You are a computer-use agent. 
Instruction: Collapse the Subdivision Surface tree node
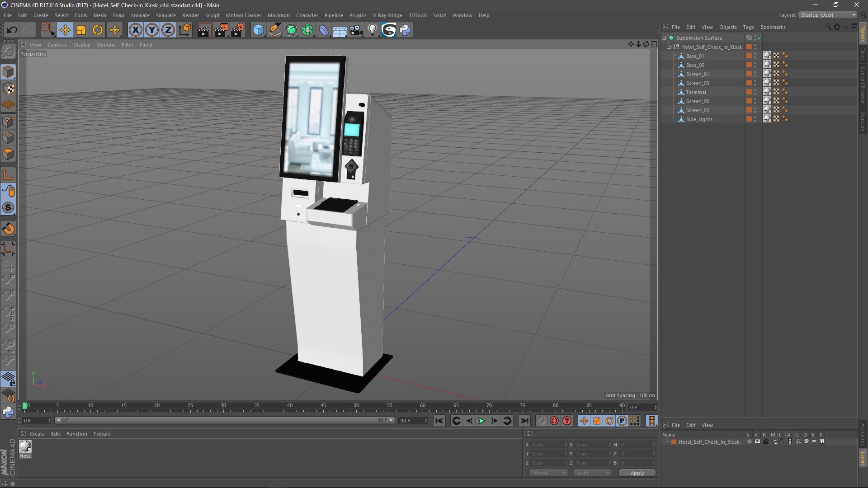click(664, 38)
